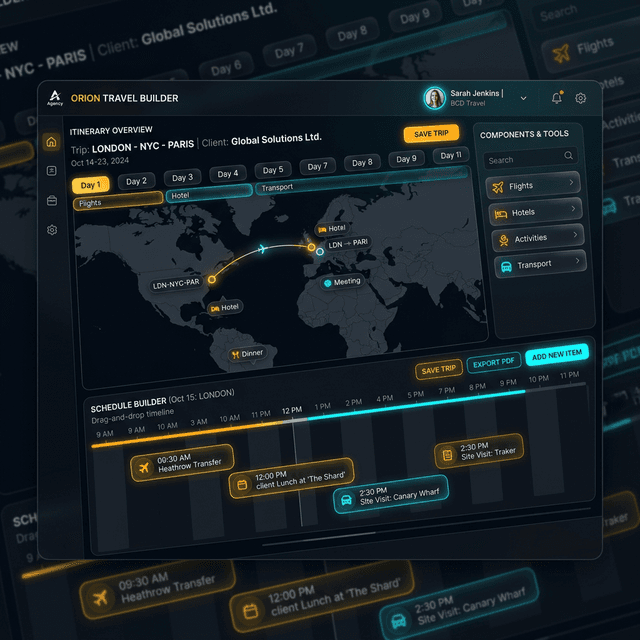Click the outlined Save Trip button above the timeline
This screenshot has width=640, height=640.
[439, 370]
